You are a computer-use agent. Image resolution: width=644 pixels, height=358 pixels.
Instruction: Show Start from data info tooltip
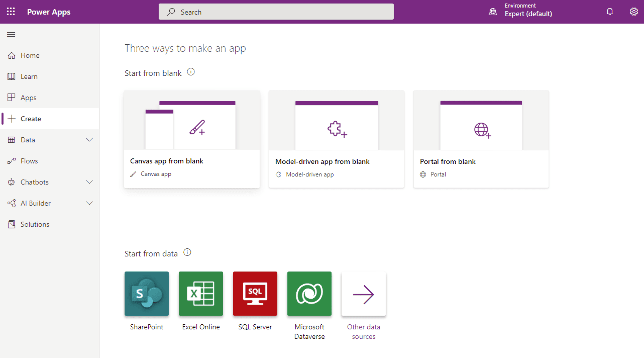(x=187, y=252)
